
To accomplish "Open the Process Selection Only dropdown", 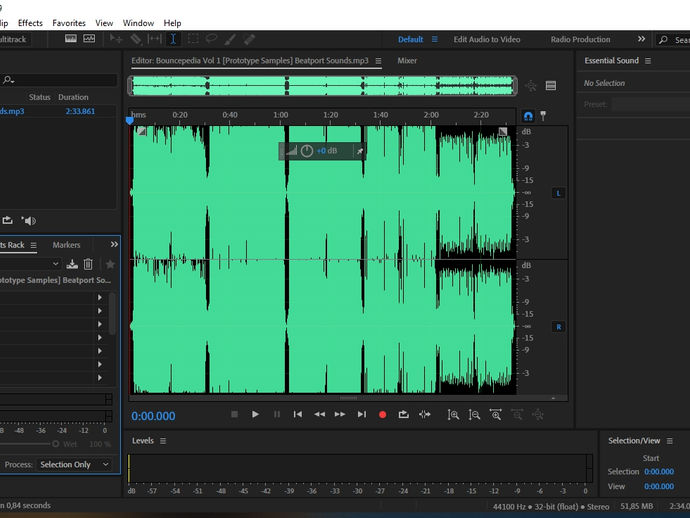I will pyautogui.click(x=75, y=464).
